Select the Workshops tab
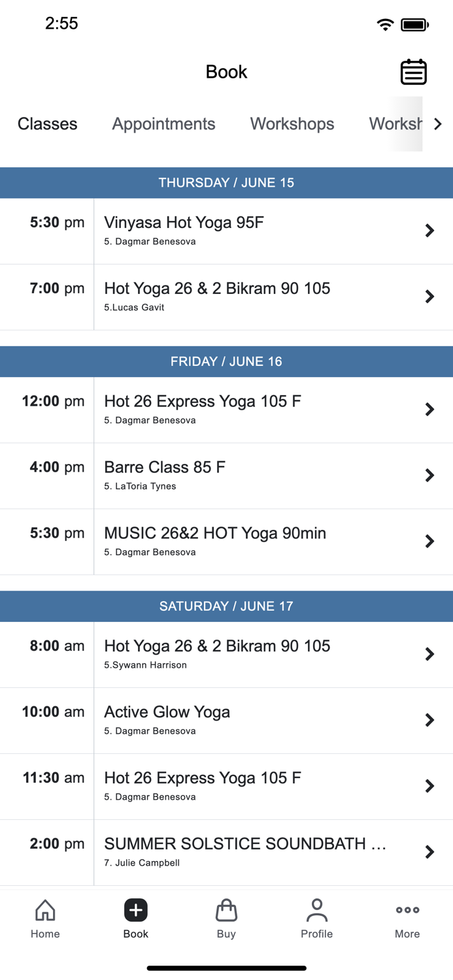Viewport: 453px width, 980px height. (x=292, y=123)
